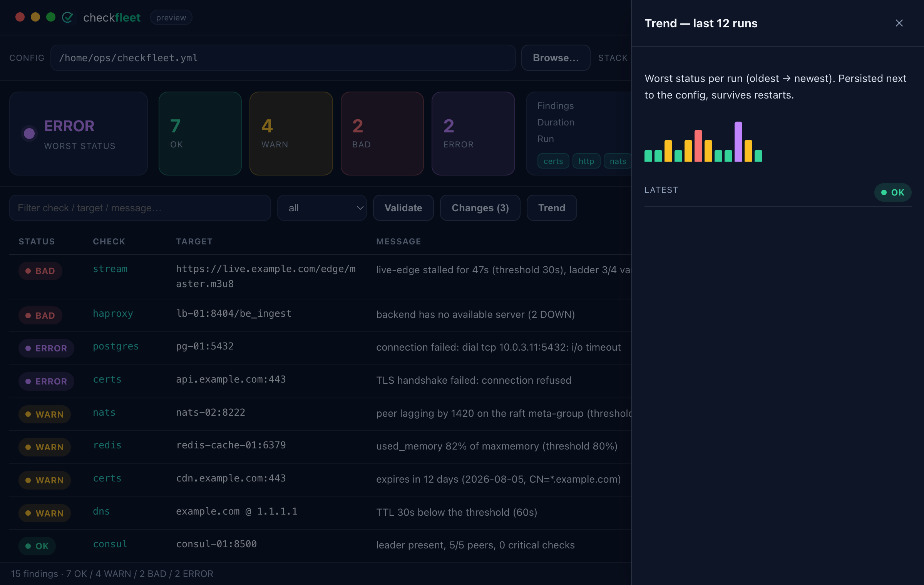Click the WARN badge on the redis row
This screenshot has width=924, height=585.
(45, 447)
